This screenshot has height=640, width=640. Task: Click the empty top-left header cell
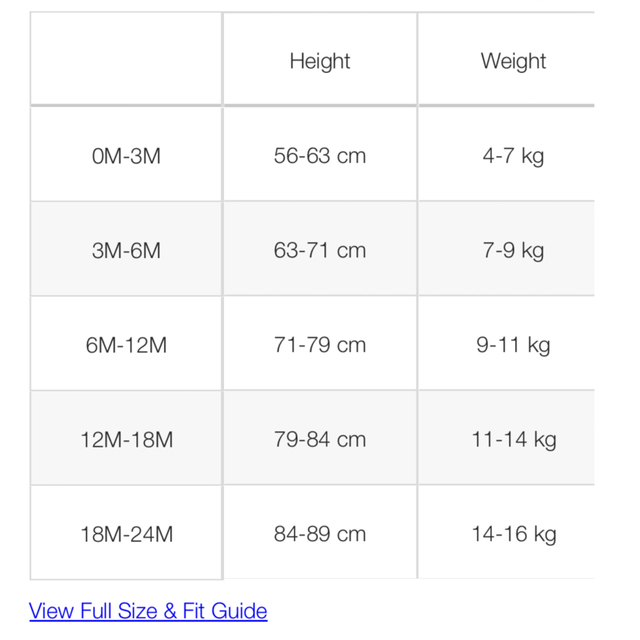tap(126, 59)
